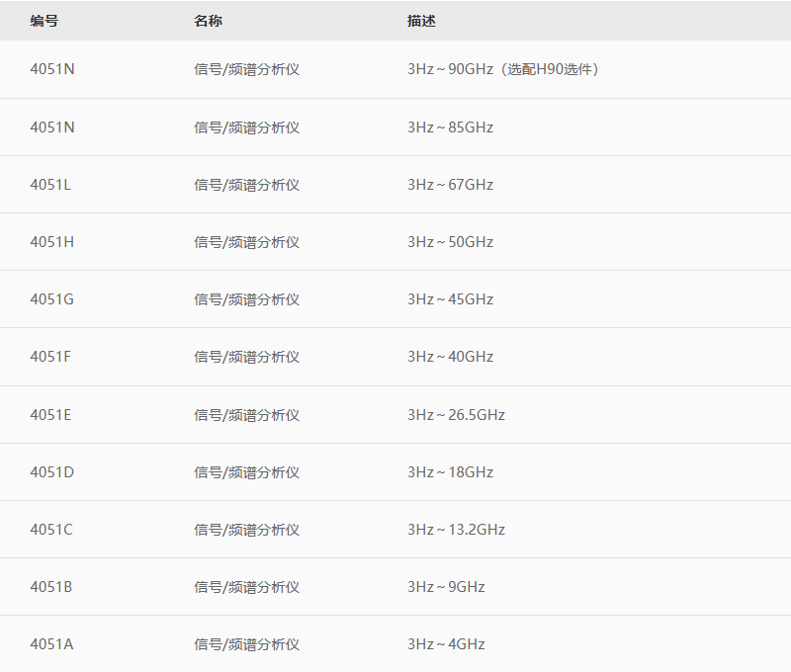Select model number 4051A

[x=51, y=644]
